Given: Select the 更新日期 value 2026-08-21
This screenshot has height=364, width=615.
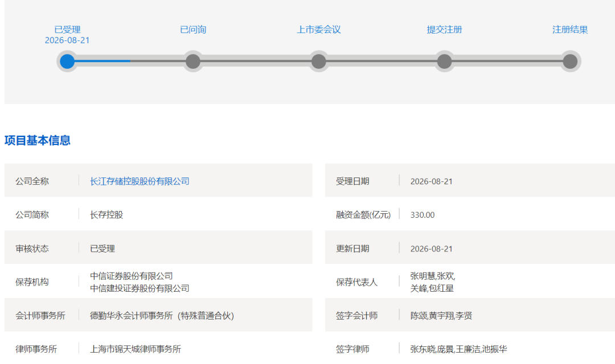Looking at the screenshot, I should (x=432, y=249).
